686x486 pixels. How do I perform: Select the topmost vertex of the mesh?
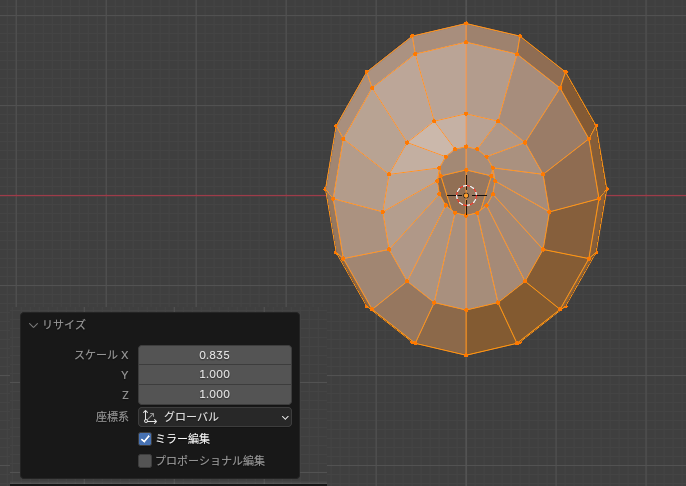466,24
